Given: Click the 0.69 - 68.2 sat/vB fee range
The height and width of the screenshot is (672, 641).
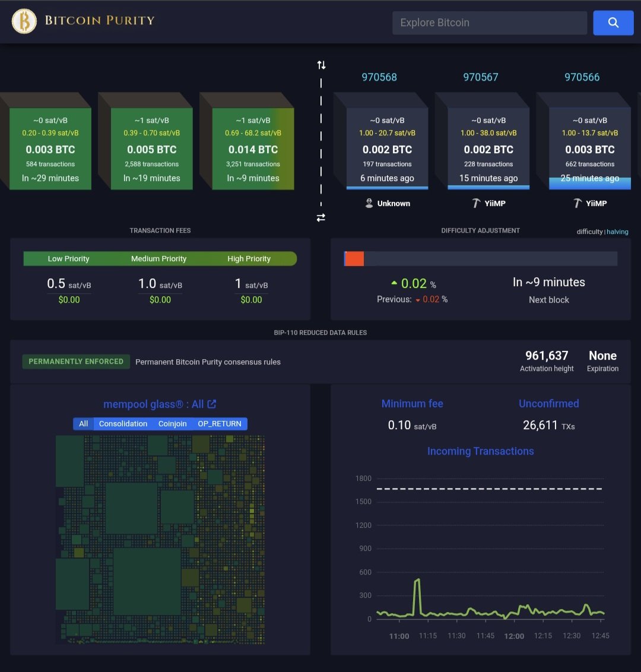Looking at the screenshot, I should 253,133.
